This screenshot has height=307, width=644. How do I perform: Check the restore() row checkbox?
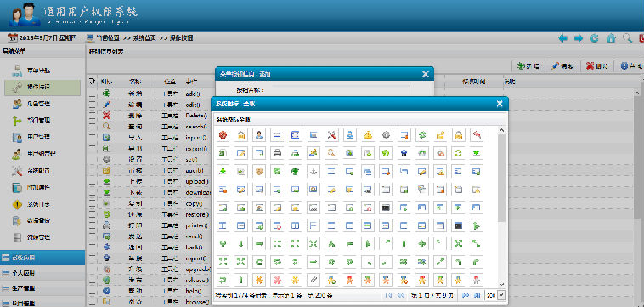coord(92,214)
